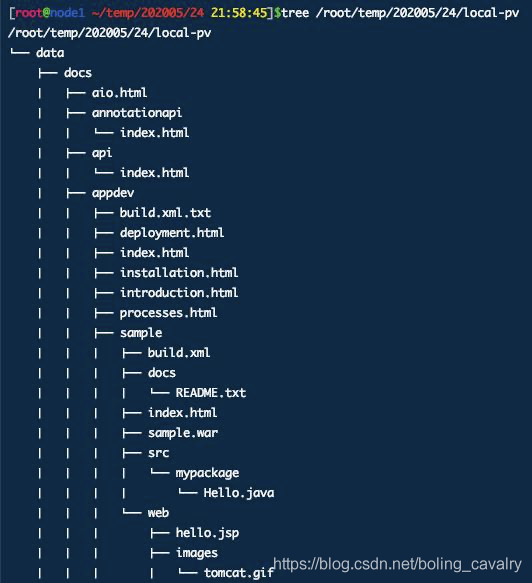Viewport: 532px width, 583px height.
Task: Click the annotationapi folder name
Action: pyautogui.click(x=137, y=113)
